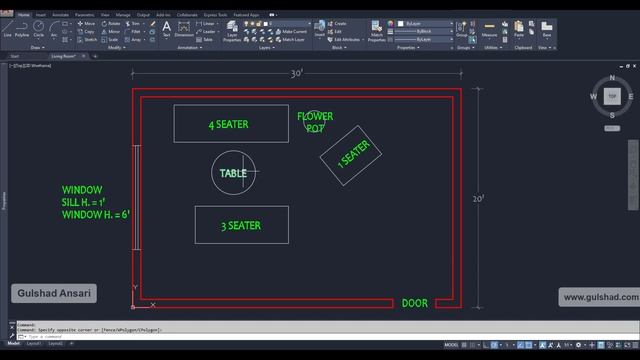Screen dimensions: 640x360
Task: Open the layer selection dropdown
Action: click(277, 24)
